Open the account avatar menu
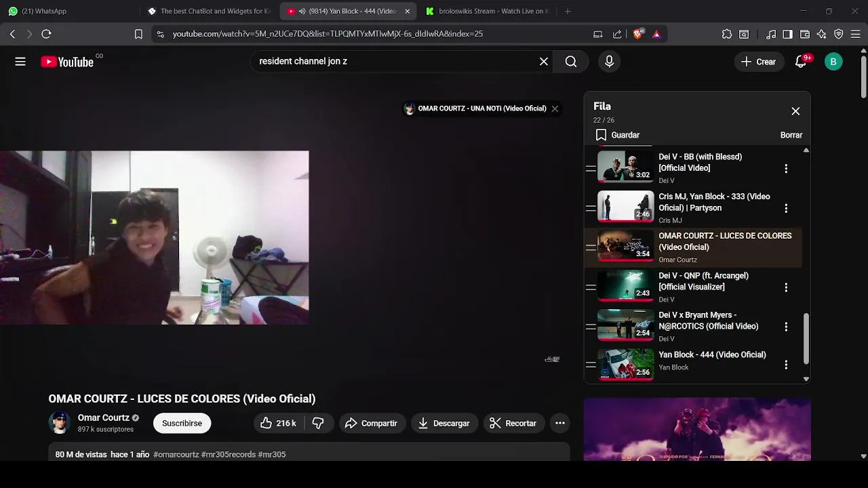Viewport: 868px width, 488px height. coord(833,62)
